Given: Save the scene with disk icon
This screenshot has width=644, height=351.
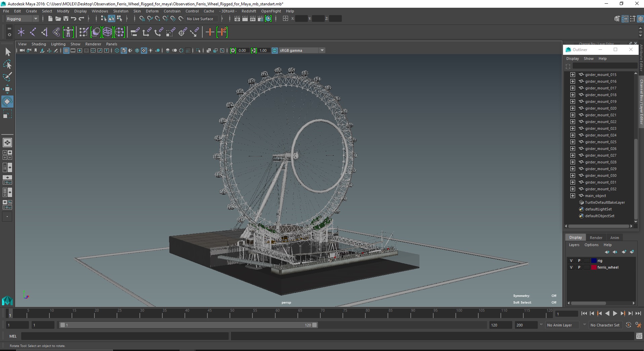Looking at the screenshot, I should 66,19.
